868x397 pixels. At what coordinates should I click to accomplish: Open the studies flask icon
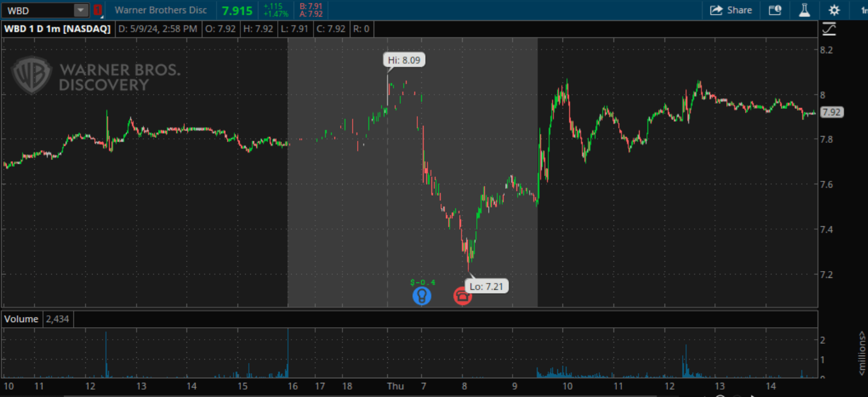(804, 10)
